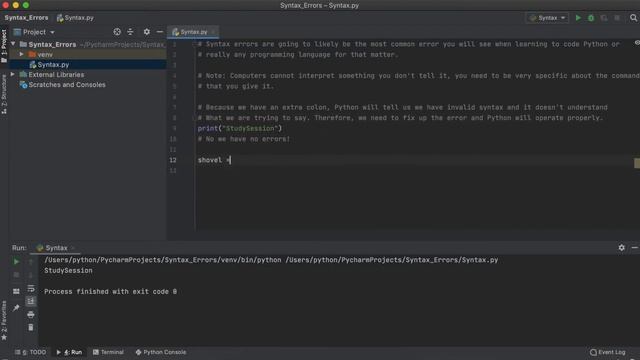Collapse all in Project panel

tap(130, 32)
